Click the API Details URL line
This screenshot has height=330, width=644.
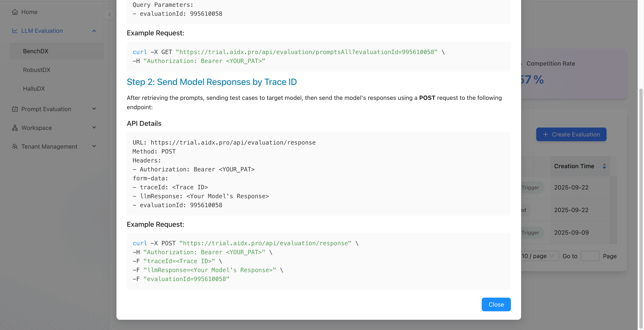(224, 142)
